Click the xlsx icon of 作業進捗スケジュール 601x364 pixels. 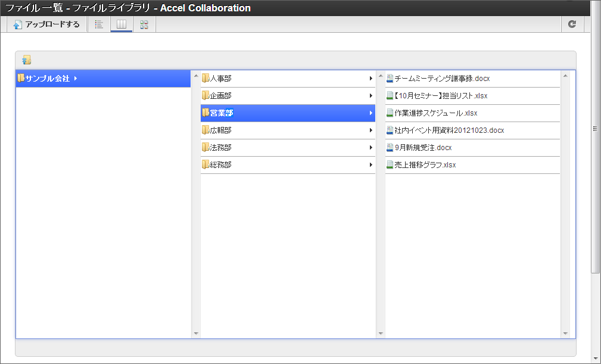[x=390, y=113]
